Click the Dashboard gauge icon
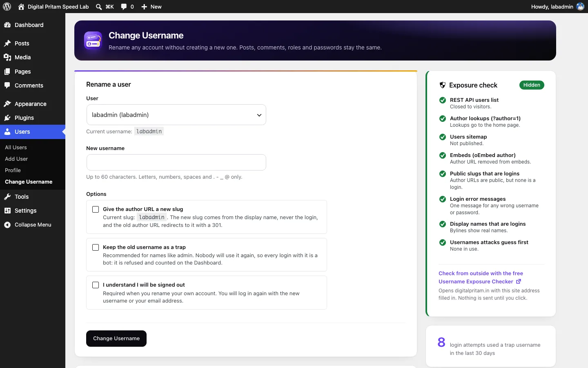The width and height of the screenshot is (588, 368). 7,25
